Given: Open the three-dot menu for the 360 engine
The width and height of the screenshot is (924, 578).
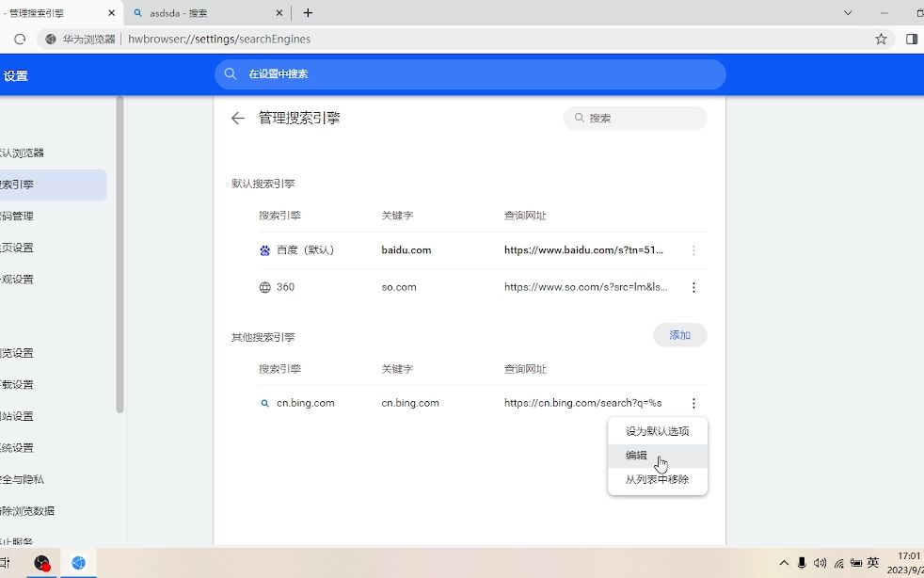Looking at the screenshot, I should tap(693, 287).
